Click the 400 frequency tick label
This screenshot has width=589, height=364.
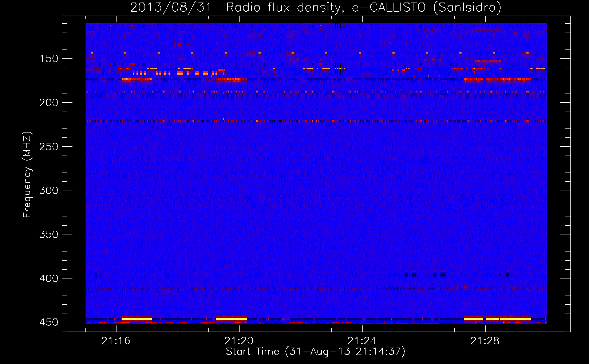pos(49,278)
